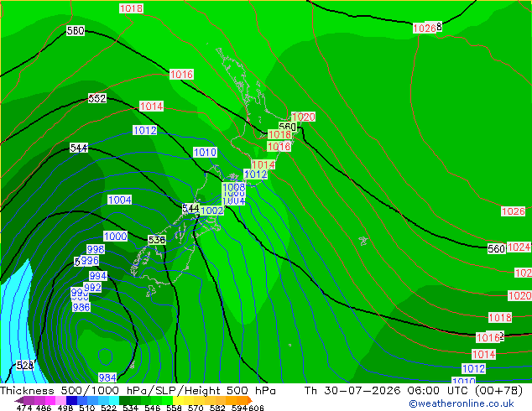Screen dimensions: 532x411
Task: Click the legend value 534
Action: pos(131,408)
